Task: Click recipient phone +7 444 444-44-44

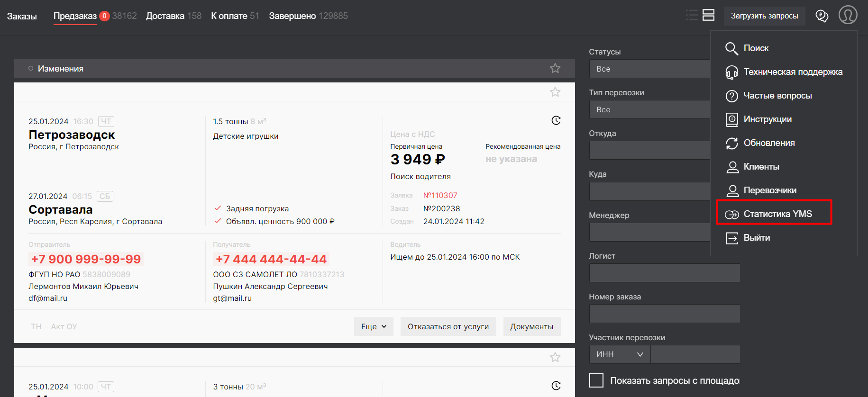Action: pyautogui.click(x=271, y=259)
